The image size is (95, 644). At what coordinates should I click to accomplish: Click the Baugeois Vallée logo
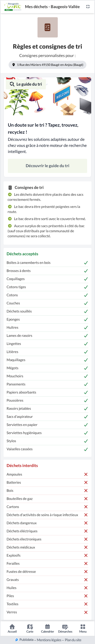click(x=13, y=7)
